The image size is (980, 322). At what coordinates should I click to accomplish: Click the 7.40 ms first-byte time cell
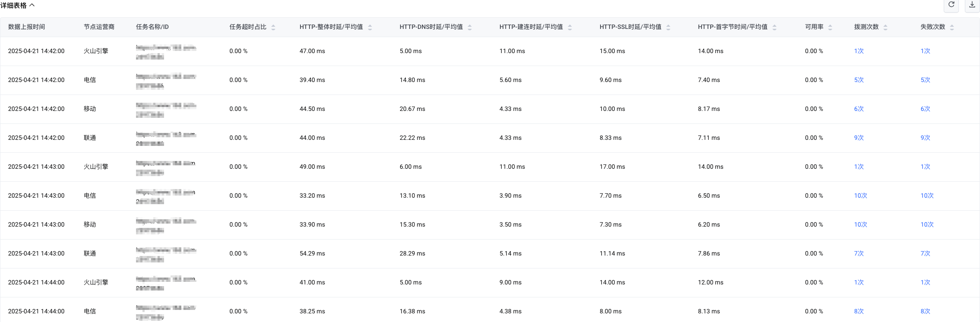tap(709, 80)
